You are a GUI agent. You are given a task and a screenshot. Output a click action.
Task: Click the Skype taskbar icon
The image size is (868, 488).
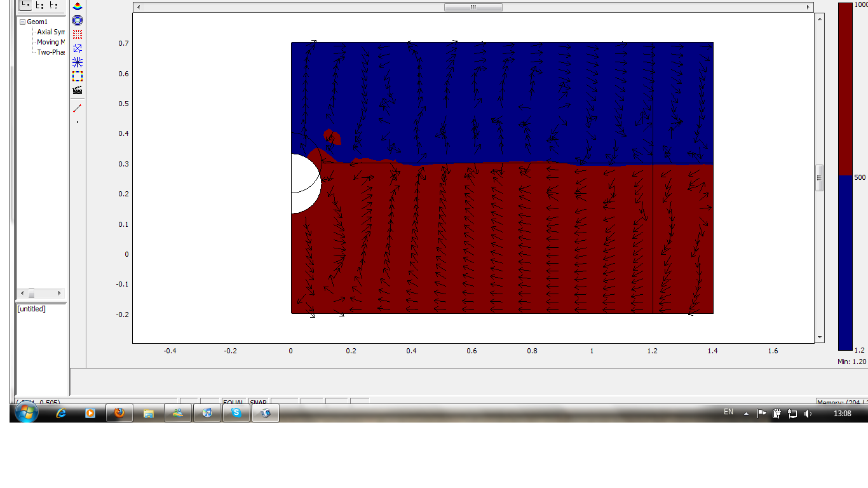coord(236,413)
